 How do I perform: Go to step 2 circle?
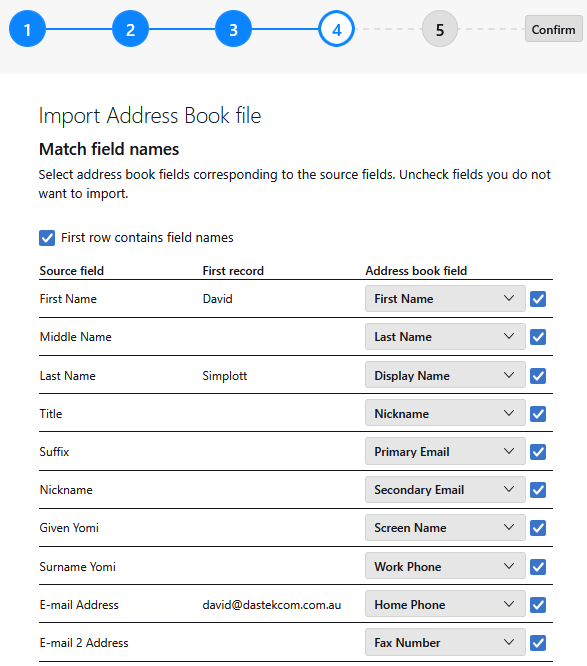[130, 29]
